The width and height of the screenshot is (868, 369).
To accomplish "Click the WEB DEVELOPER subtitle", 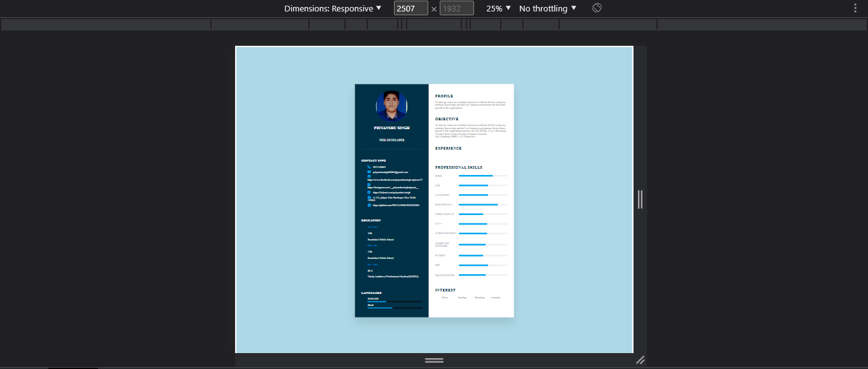I will pyautogui.click(x=392, y=139).
